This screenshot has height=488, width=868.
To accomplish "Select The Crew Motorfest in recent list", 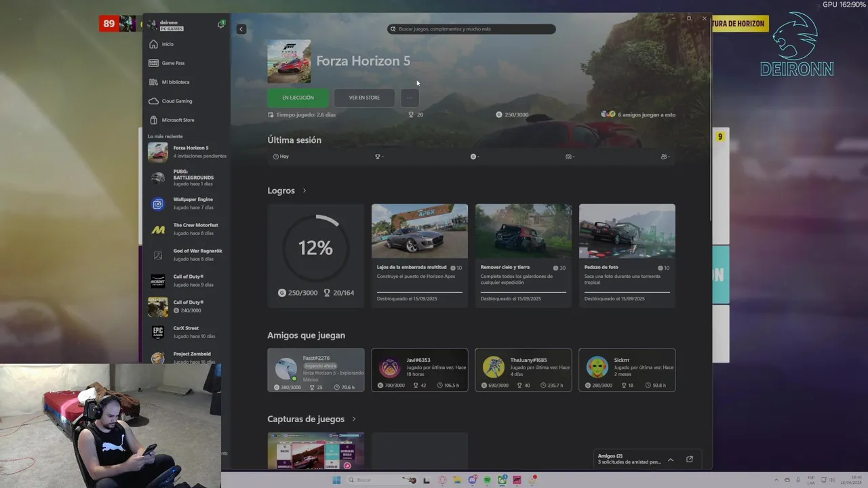I will tap(187, 229).
